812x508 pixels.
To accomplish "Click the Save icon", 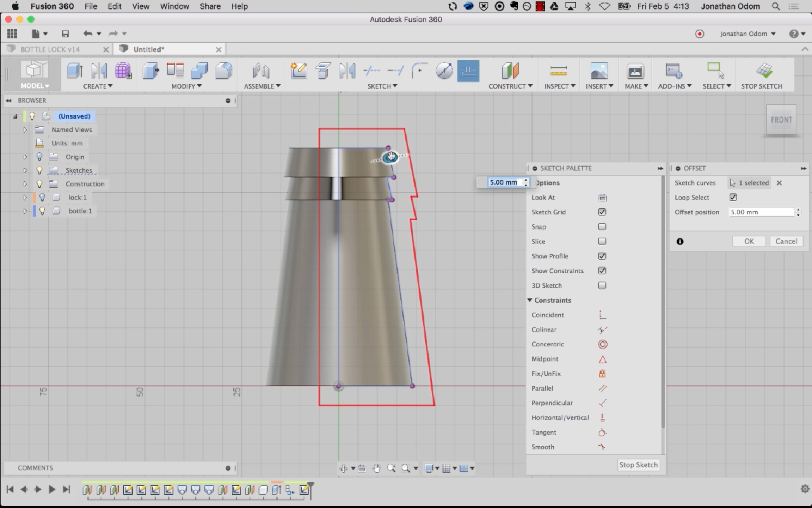I will 65,34.
